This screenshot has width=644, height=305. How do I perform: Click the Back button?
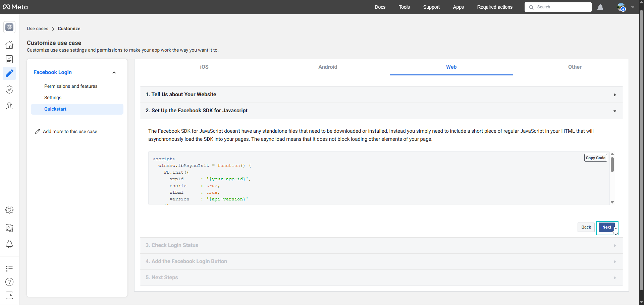coord(586,227)
